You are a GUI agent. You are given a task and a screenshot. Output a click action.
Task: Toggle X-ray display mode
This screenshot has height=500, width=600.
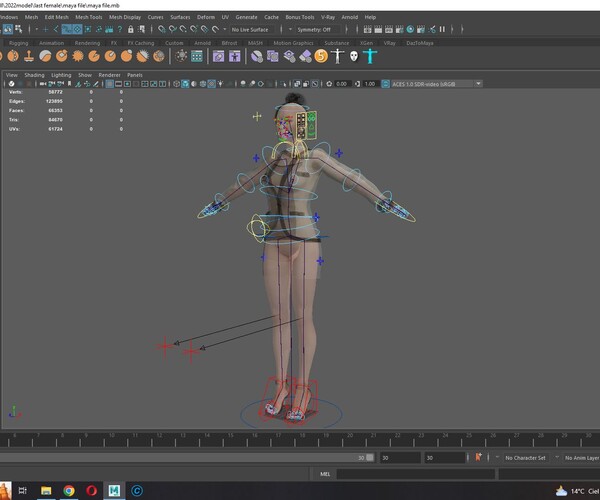[297, 84]
